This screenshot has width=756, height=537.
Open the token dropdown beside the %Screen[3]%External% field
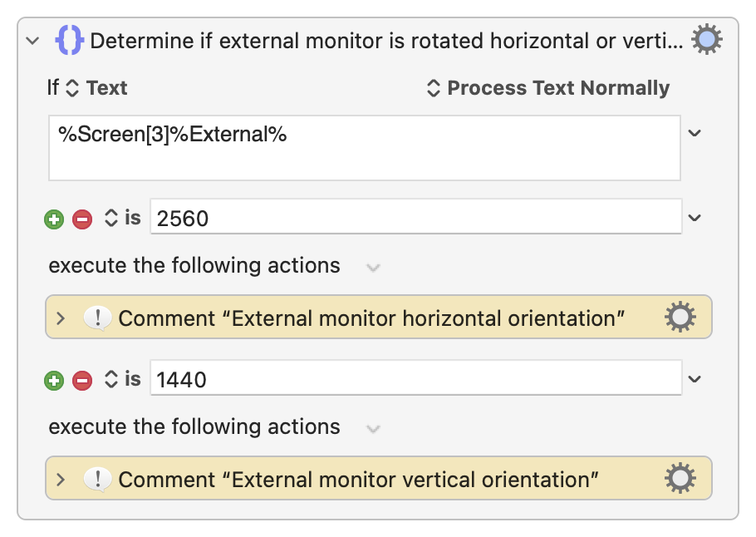[x=695, y=133]
